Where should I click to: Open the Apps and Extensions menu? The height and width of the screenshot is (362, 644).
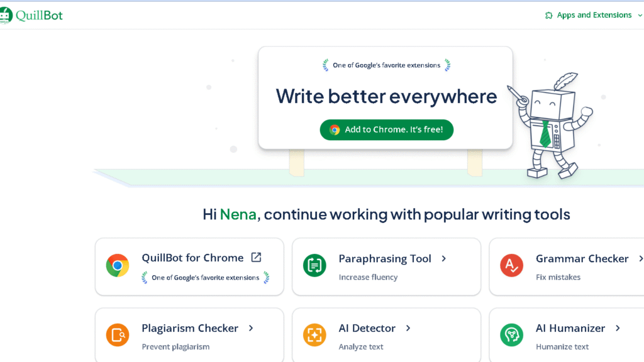pos(593,14)
